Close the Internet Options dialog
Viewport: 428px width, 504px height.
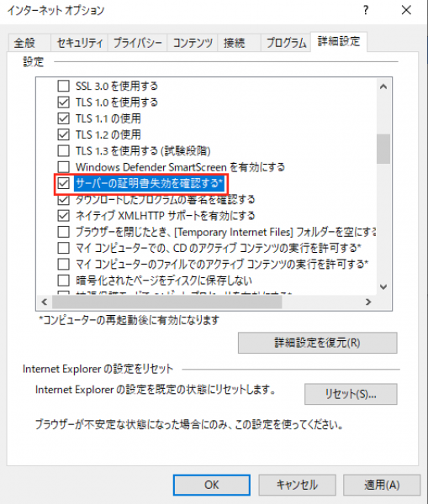(x=406, y=10)
